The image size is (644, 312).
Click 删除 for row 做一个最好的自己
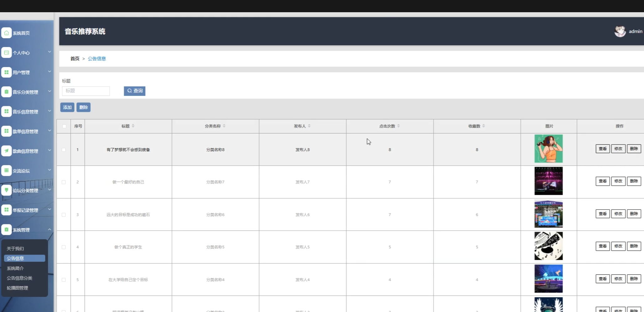click(634, 181)
